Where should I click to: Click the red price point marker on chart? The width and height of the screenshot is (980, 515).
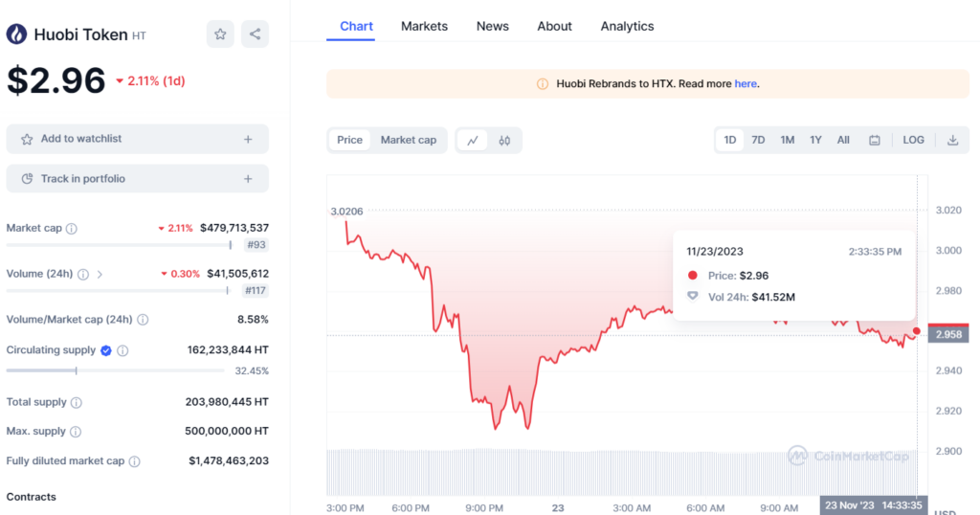point(916,331)
